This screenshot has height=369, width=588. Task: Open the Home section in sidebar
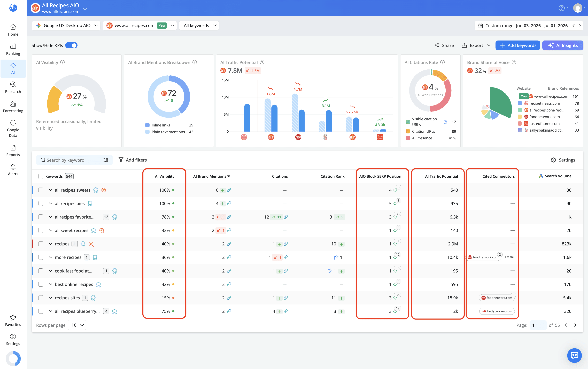click(x=13, y=30)
